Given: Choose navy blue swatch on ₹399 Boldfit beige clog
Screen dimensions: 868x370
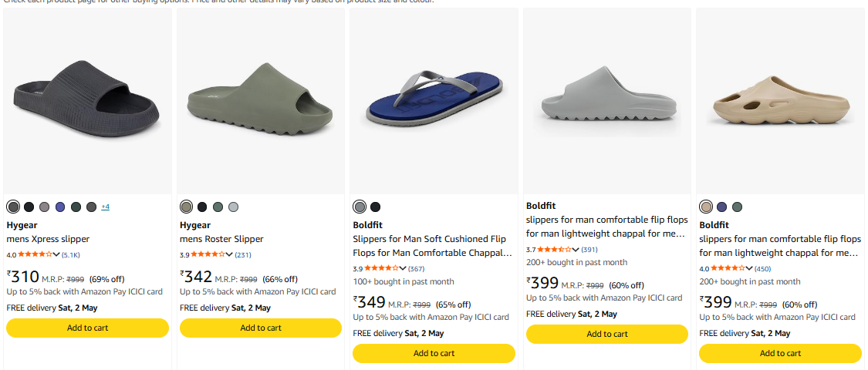Looking at the screenshot, I should click(x=721, y=207).
